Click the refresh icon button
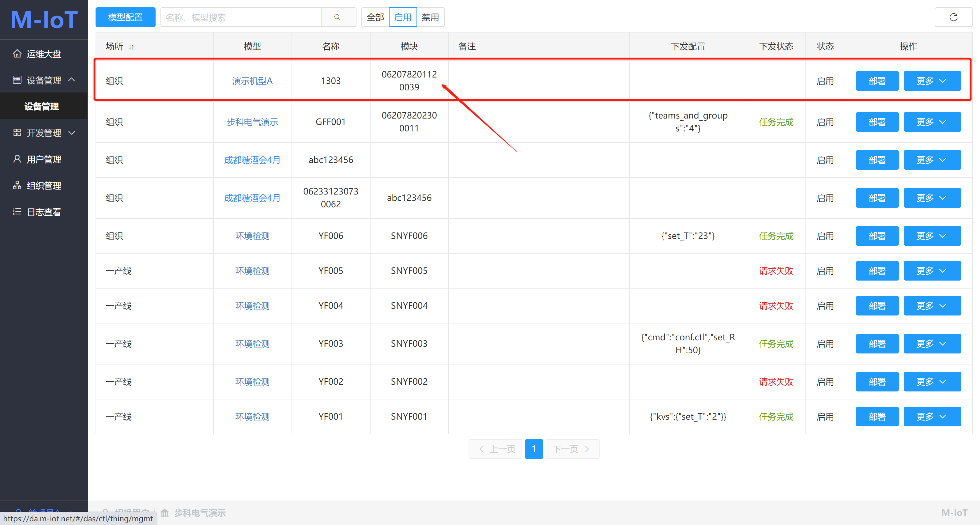The height and width of the screenshot is (525, 980). coord(953,17)
